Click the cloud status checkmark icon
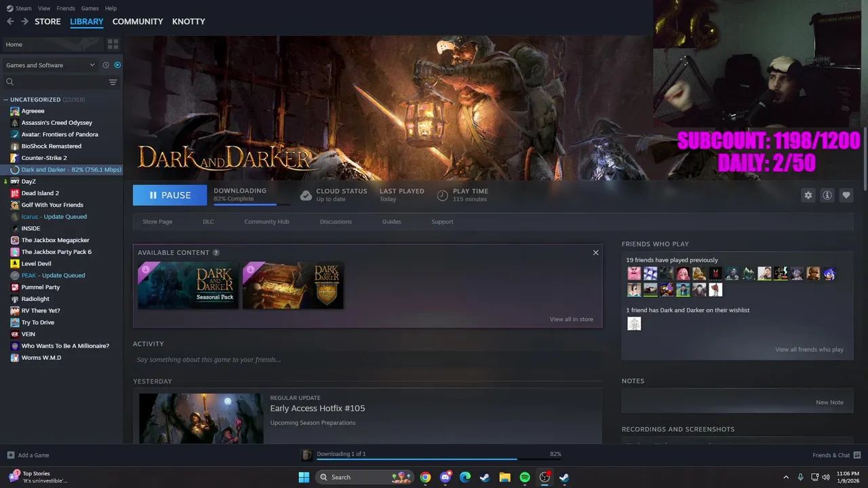This screenshot has height=488, width=868. coord(306,195)
